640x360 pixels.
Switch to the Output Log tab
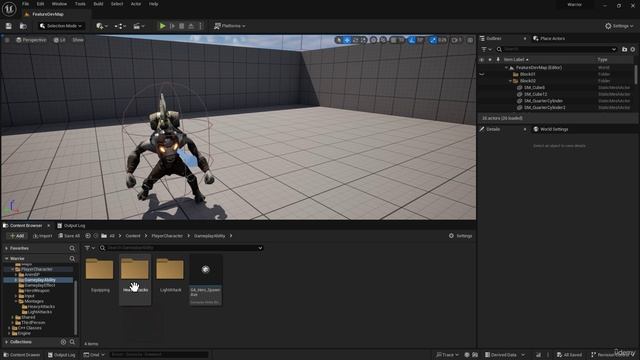71,226
